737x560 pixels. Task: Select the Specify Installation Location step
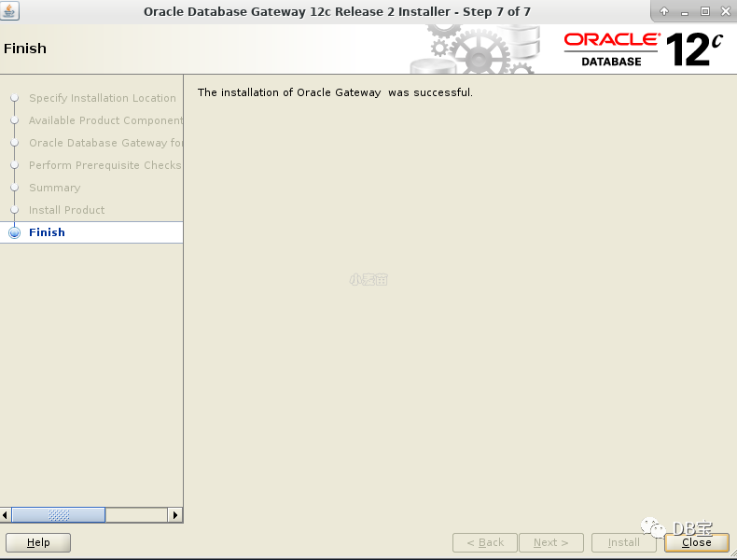pos(103,98)
